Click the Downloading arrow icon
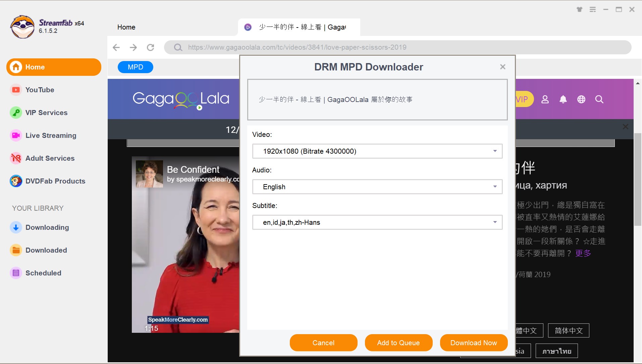Screen dimensions: 642x364 pyautogui.click(x=16, y=227)
